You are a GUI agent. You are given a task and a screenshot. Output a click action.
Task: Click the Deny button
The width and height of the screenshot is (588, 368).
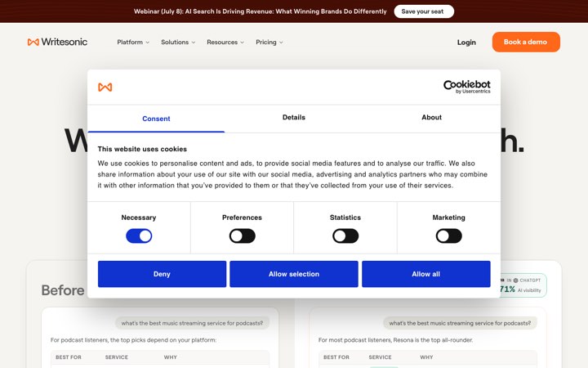[162, 274]
